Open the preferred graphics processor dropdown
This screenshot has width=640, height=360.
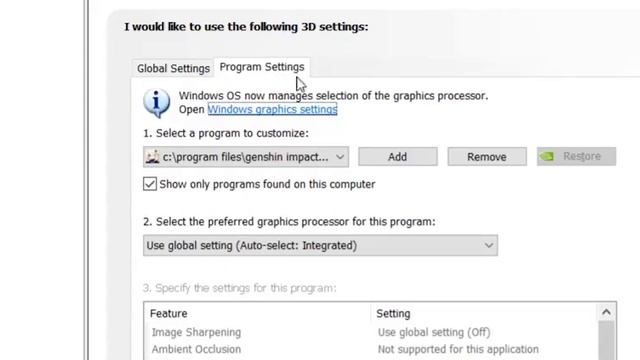320,245
